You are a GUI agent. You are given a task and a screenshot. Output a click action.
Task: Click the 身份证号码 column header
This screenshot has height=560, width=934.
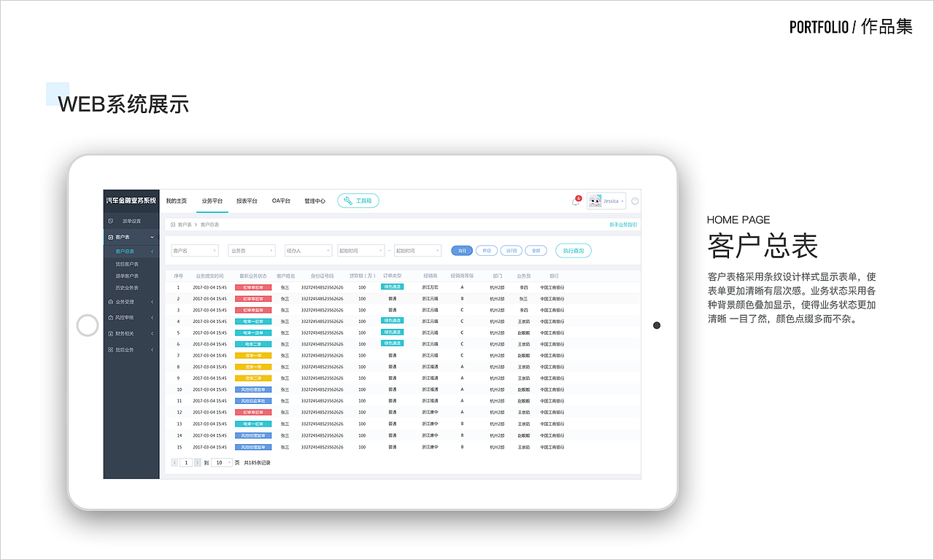(322, 276)
